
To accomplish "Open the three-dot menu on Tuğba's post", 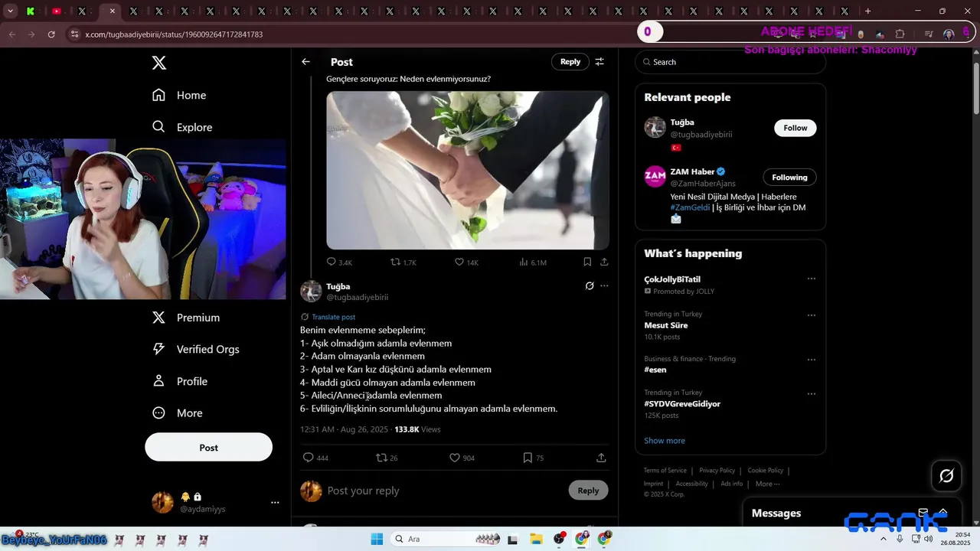I will tap(604, 286).
